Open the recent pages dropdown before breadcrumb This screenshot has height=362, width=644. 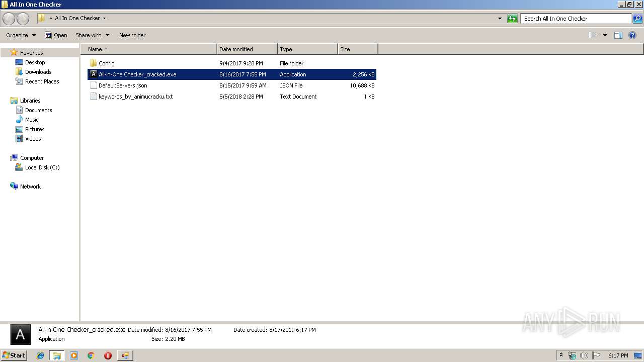[x=51, y=19]
